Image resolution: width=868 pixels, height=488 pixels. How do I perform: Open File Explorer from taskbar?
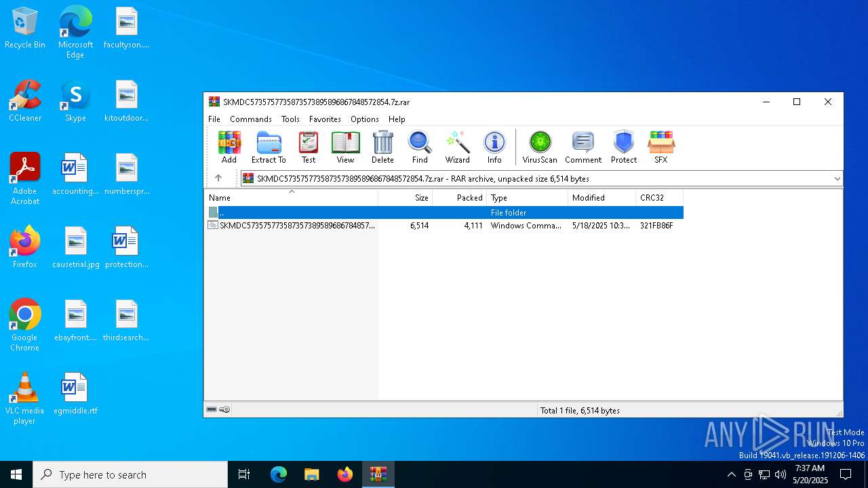[311, 474]
